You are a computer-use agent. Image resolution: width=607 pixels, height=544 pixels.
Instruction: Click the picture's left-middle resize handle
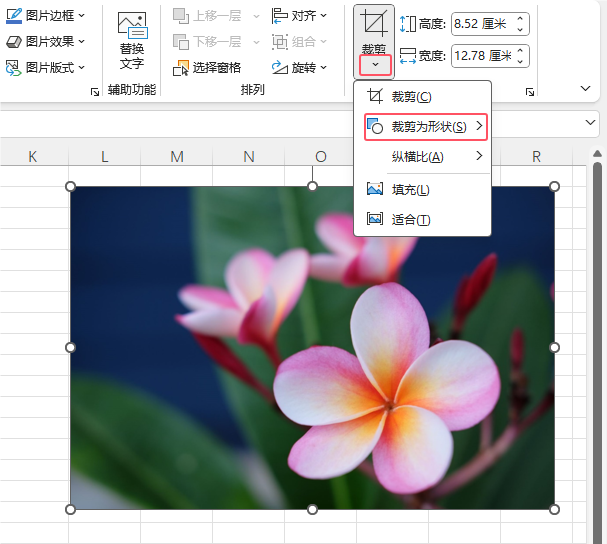pyautogui.click(x=70, y=348)
